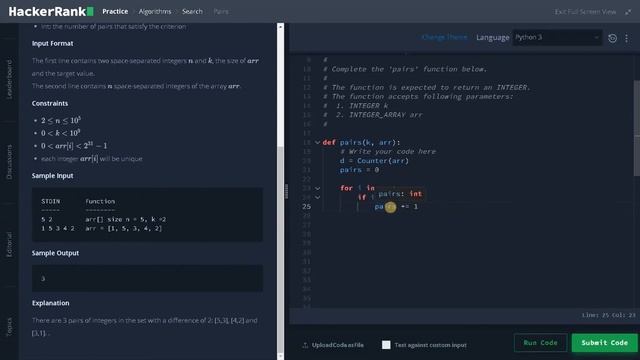
Task: Click 'each integer arr[i] will be unique' constraint
Action: (92, 158)
